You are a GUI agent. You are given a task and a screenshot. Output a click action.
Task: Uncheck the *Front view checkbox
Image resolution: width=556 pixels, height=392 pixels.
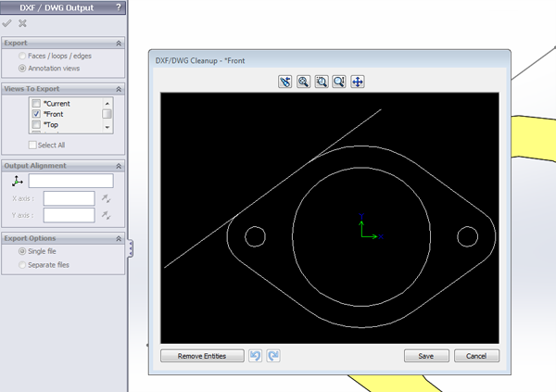36,114
